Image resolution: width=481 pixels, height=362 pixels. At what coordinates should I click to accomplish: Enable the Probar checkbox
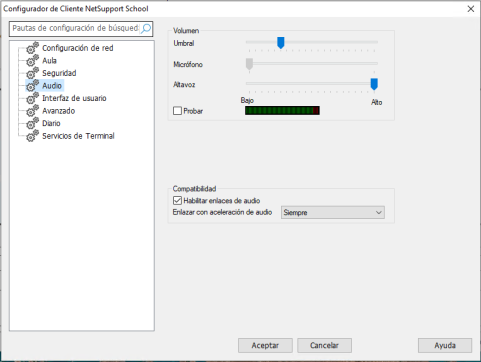pyautogui.click(x=177, y=111)
